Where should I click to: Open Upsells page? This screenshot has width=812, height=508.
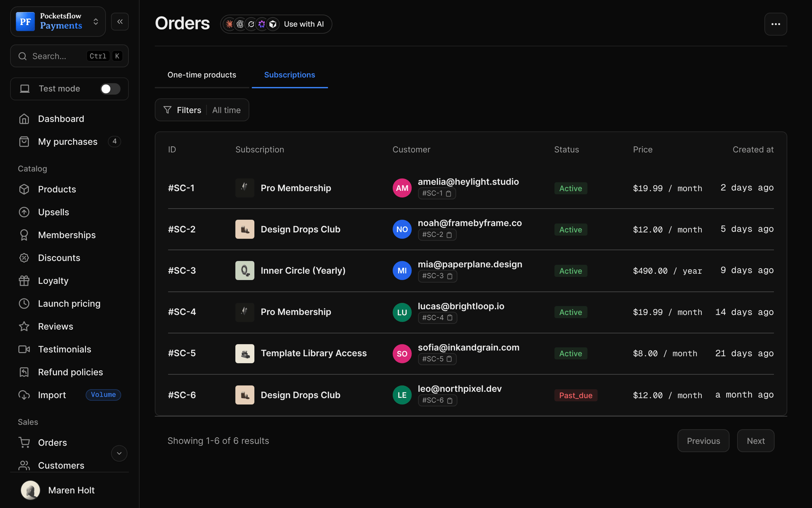pyautogui.click(x=53, y=212)
